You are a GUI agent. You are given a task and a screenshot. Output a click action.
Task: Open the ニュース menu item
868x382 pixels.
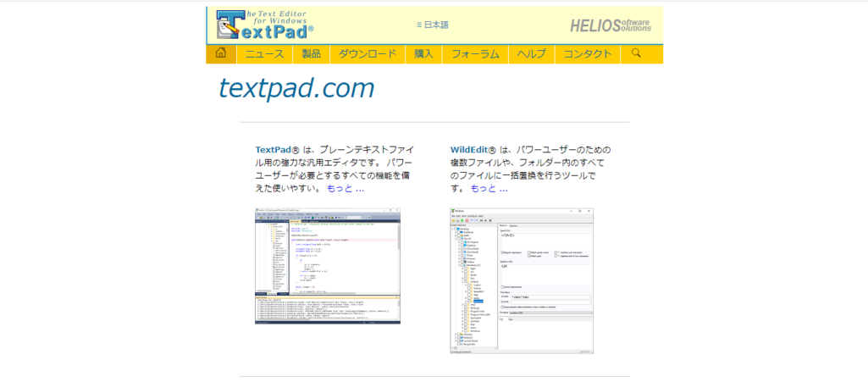point(264,53)
